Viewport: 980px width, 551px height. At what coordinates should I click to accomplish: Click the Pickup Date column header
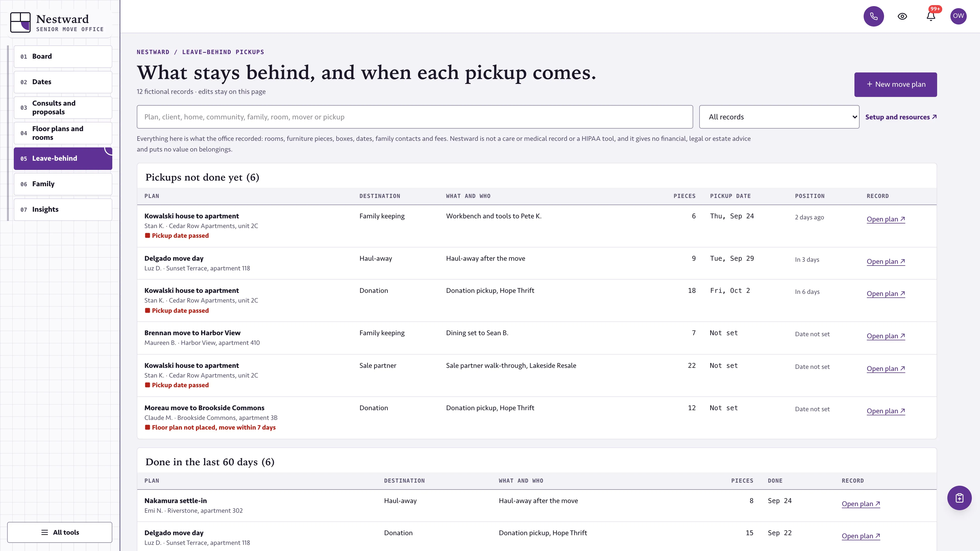click(730, 196)
